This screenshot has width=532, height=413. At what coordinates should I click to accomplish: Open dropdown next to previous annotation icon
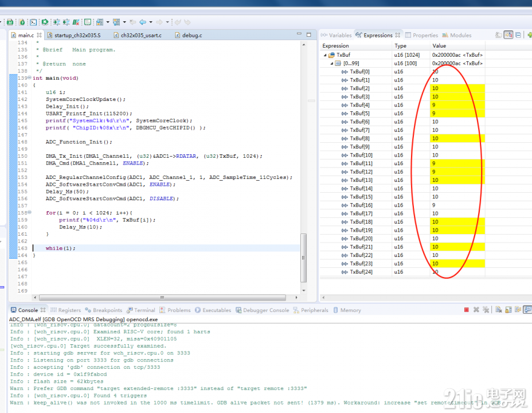point(124,22)
